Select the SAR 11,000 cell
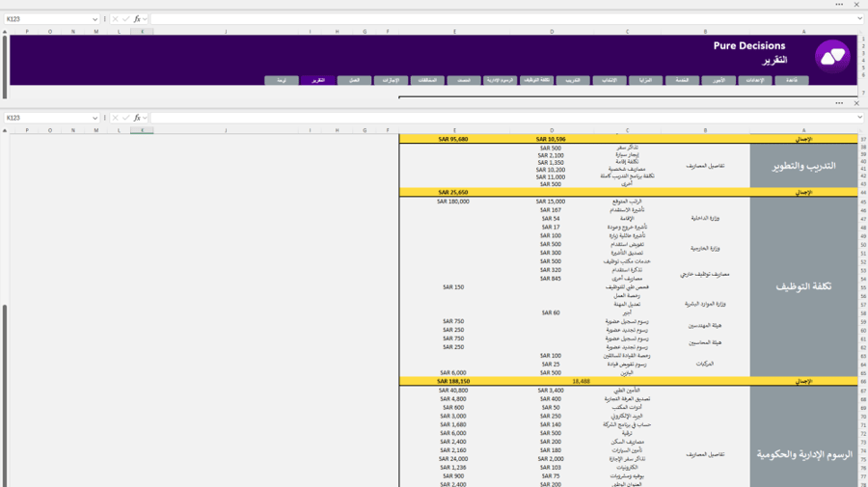Screen dimensions: 868x487 pyautogui.click(x=551, y=177)
